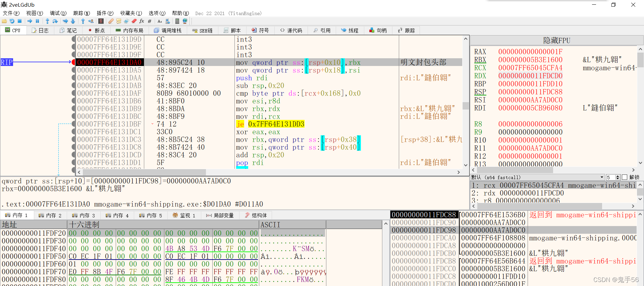Restart the debuggee using the restart icon

pos(12,21)
